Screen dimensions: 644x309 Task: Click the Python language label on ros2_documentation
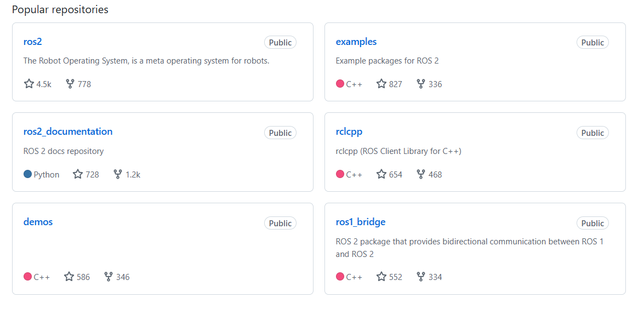(x=47, y=175)
